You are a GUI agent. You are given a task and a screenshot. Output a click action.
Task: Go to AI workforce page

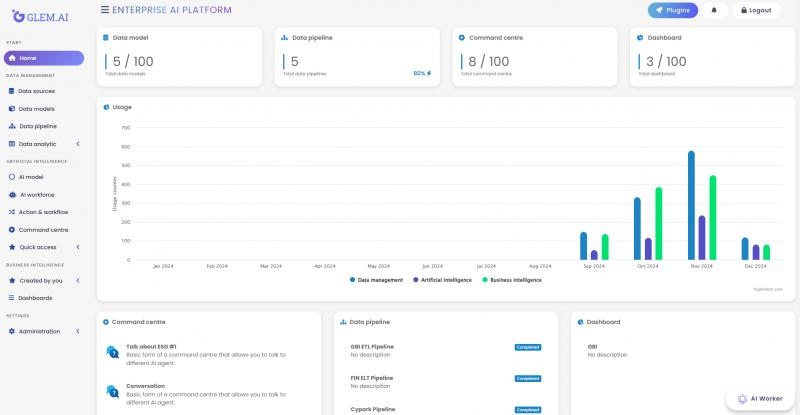(x=36, y=195)
